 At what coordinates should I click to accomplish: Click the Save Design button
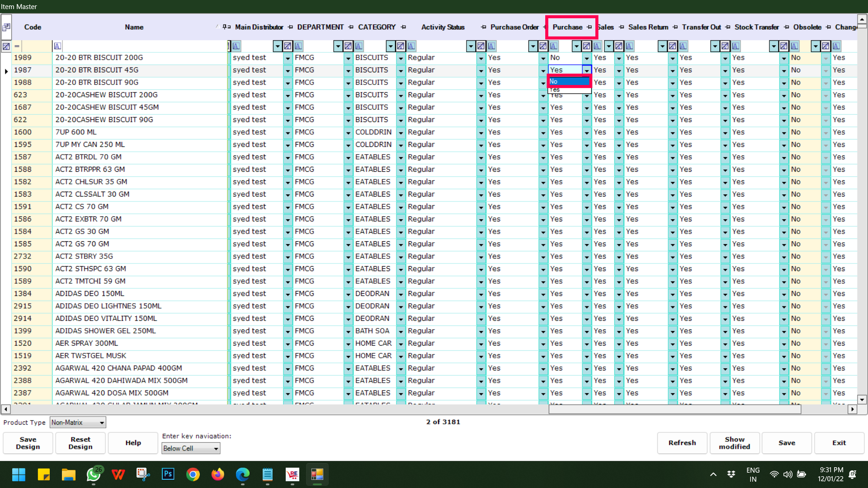coord(28,443)
